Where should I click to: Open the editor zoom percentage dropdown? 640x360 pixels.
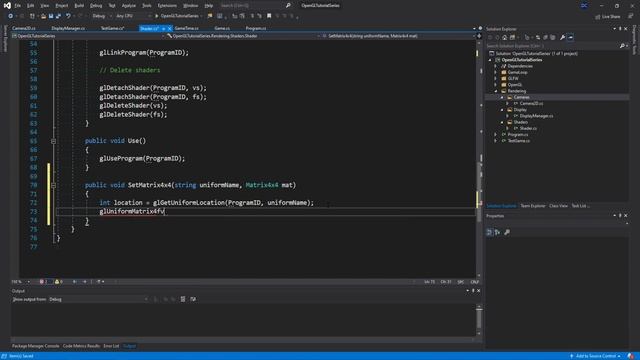click(20, 282)
